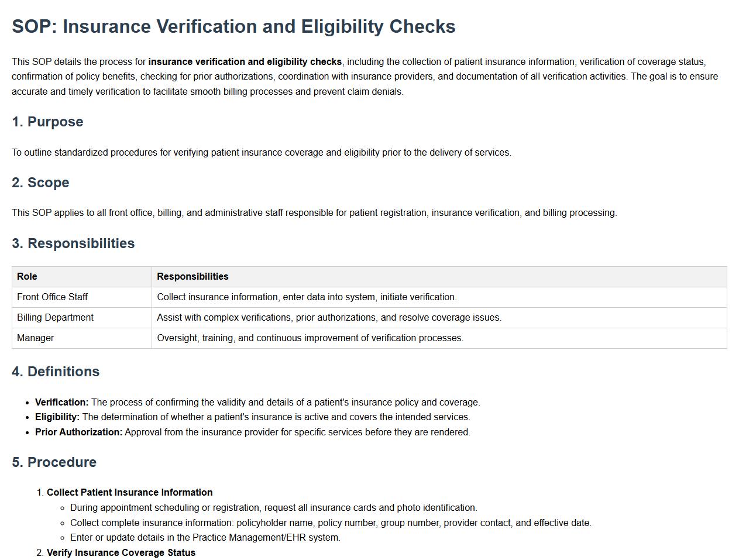Click the Manager's oversight and training description cell
This screenshot has height=560, width=739.
point(310,338)
